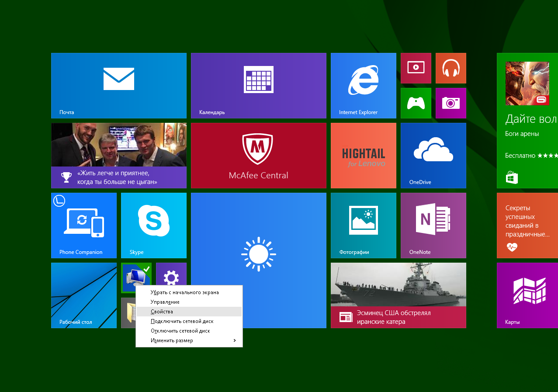The height and width of the screenshot is (392, 558).
Task: Open the OneDrive tile
Action: click(433, 156)
